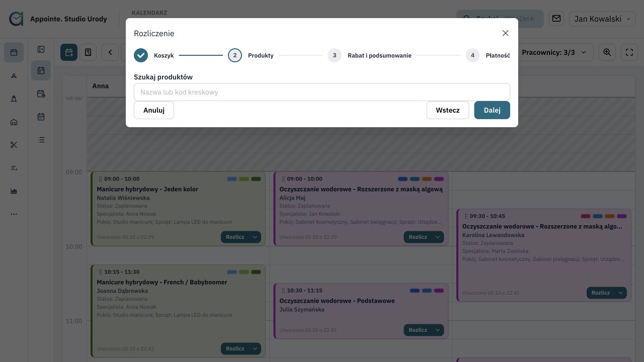Open the mail inbox icon
The width and height of the screenshot is (644, 362).
(x=556, y=19)
